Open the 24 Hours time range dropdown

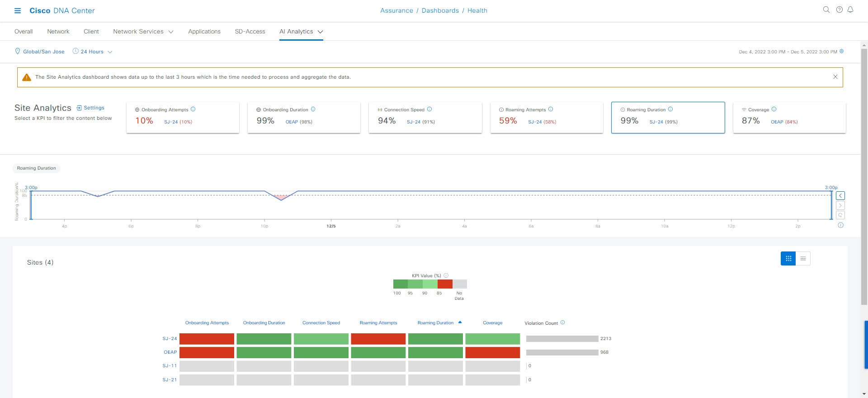[x=96, y=52]
